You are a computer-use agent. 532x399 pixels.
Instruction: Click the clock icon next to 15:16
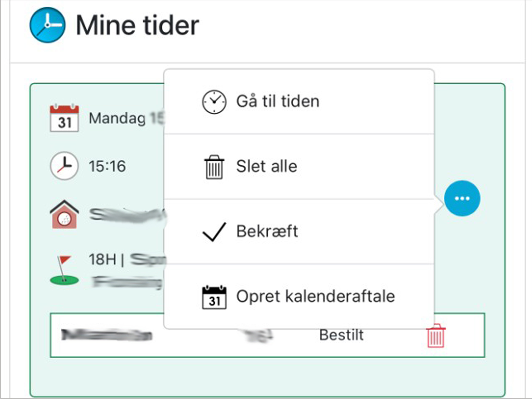coord(64,166)
